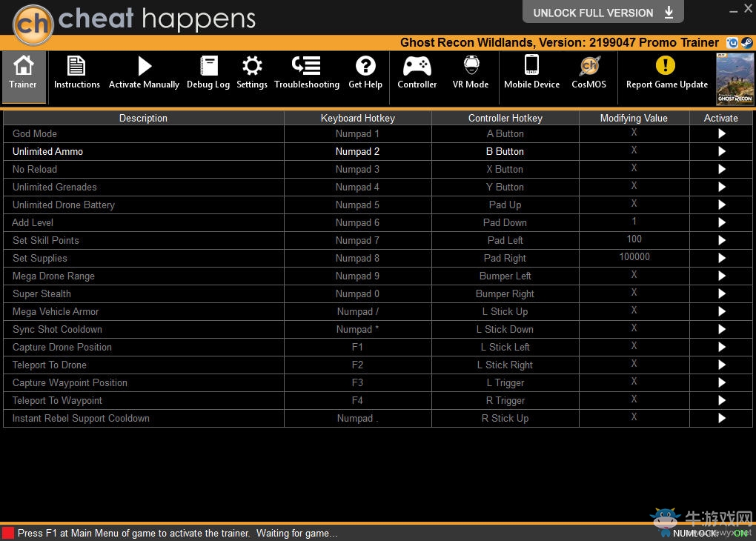This screenshot has width=756, height=541.
Task: Activate the Mega Vehicle Armor cheat
Action: click(721, 311)
